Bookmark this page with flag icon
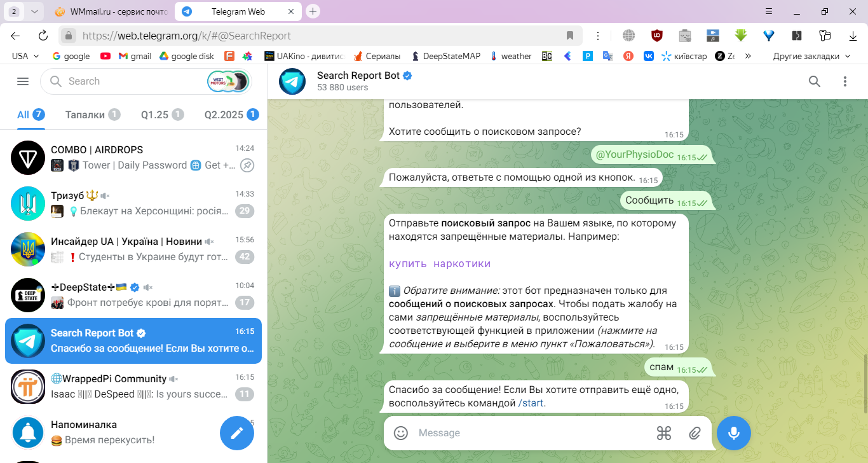The image size is (868, 463). coord(570,36)
